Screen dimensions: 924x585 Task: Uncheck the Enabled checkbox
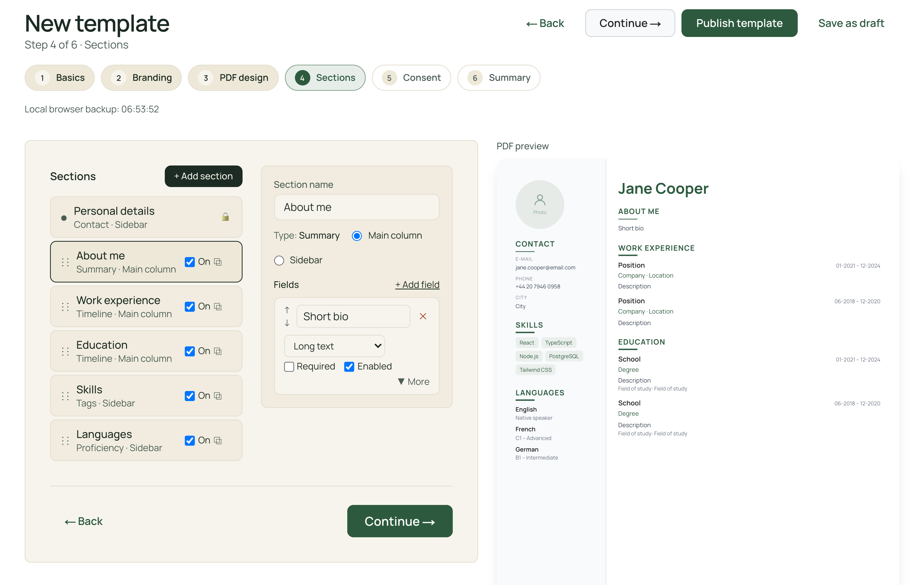[349, 367]
